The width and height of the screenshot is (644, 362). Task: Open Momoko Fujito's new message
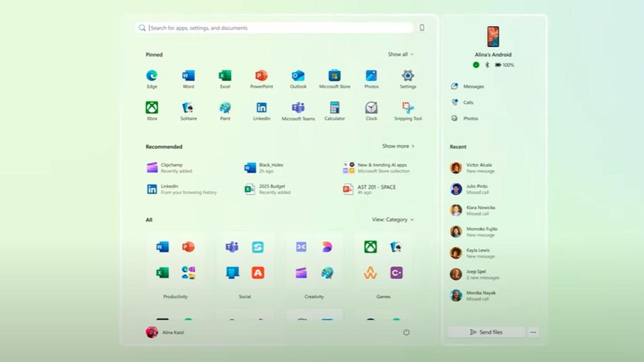(474, 231)
